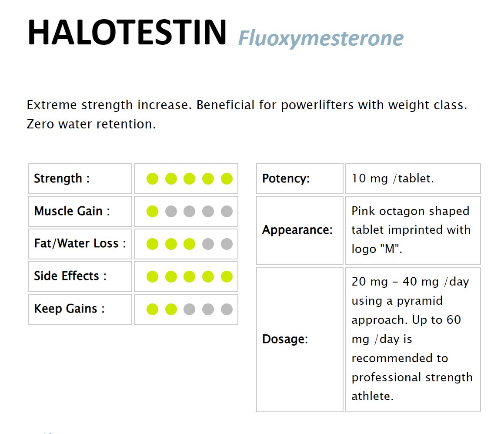Click the Potency label cell
Screen dimensions: 504x434
300,178
